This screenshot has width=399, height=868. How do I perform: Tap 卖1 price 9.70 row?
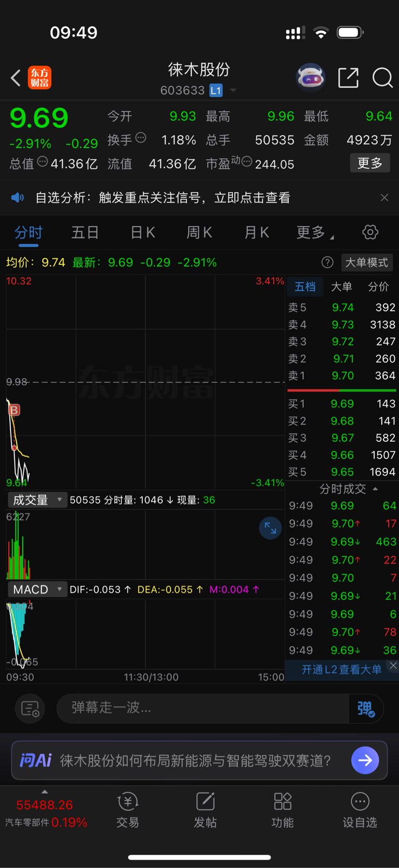(x=342, y=376)
